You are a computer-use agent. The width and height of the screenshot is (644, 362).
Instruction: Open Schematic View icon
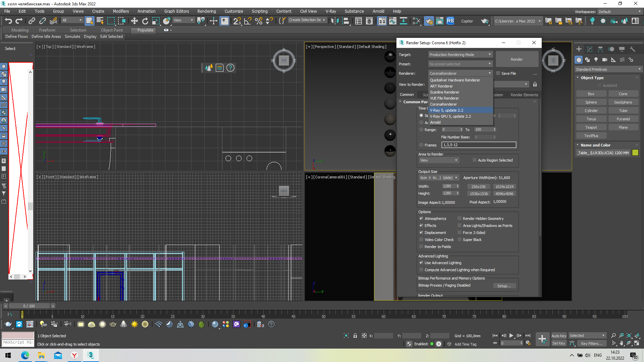click(x=404, y=21)
